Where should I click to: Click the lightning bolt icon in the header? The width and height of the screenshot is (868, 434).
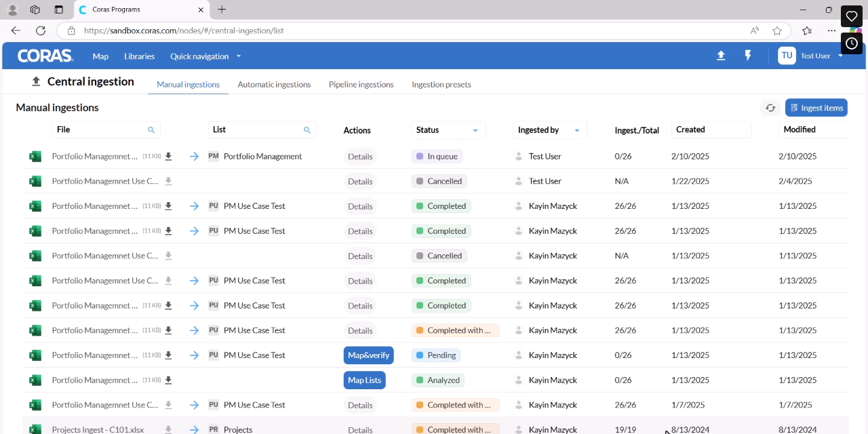coord(748,56)
